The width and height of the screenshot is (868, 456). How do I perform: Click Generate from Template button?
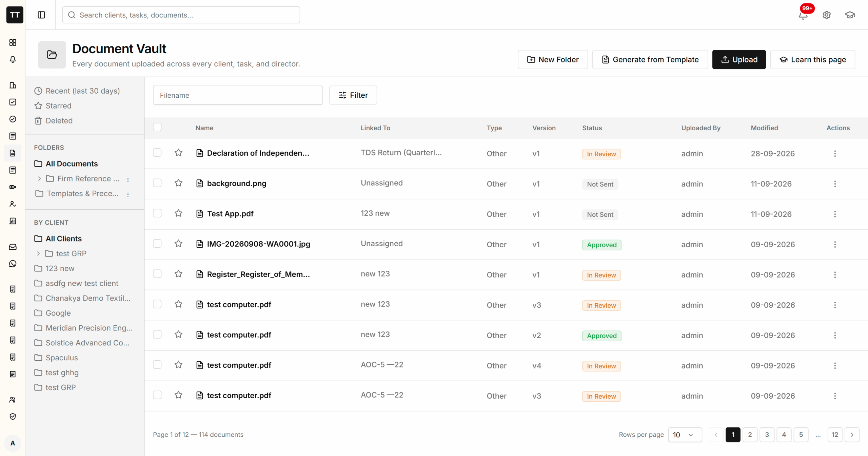click(x=650, y=60)
